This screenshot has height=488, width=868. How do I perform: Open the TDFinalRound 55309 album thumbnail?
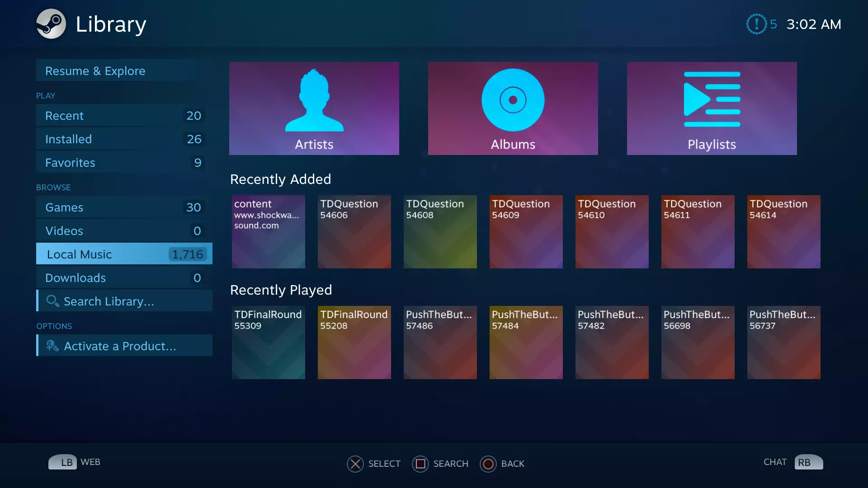point(268,343)
